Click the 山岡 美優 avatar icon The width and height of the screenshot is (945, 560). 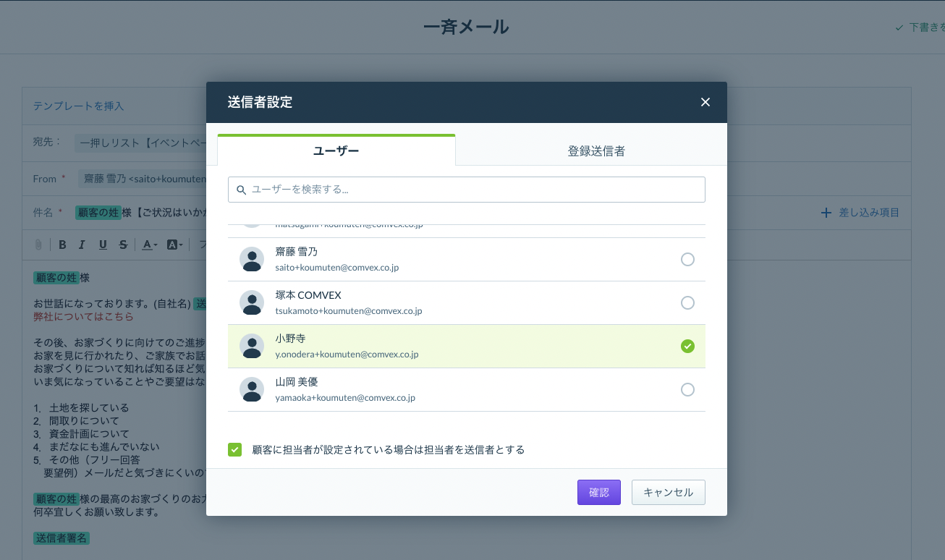tap(252, 389)
